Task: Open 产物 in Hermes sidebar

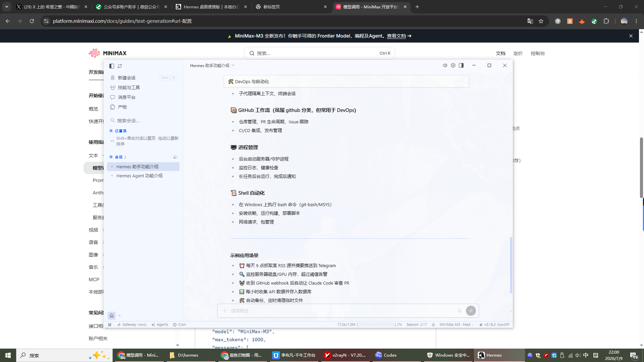Action: pyautogui.click(x=143, y=107)
